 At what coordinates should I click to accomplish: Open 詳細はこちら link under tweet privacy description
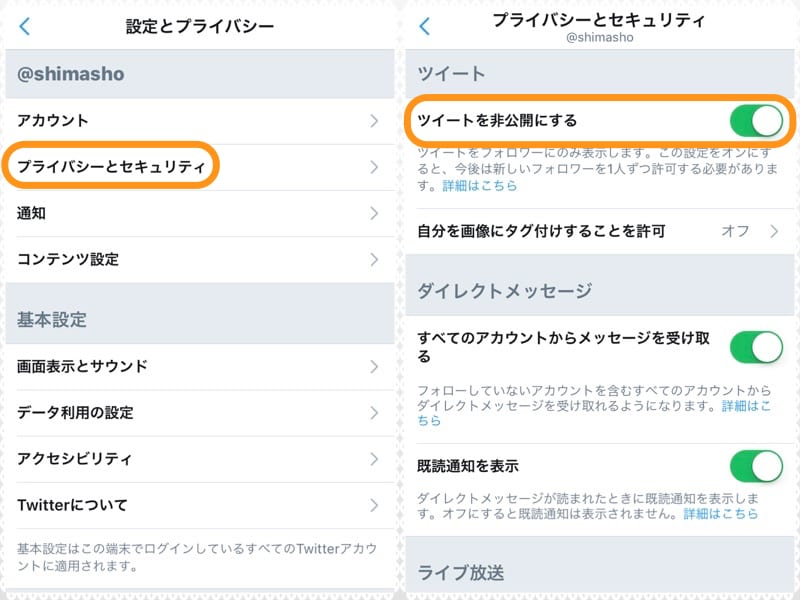point(478,186)
